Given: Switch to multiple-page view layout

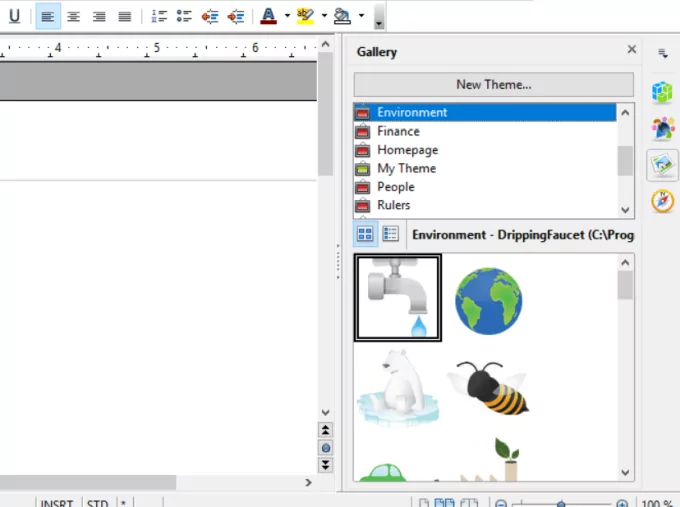Looking at the screenshot, I should pyautogui.click(x=445, y=503).
